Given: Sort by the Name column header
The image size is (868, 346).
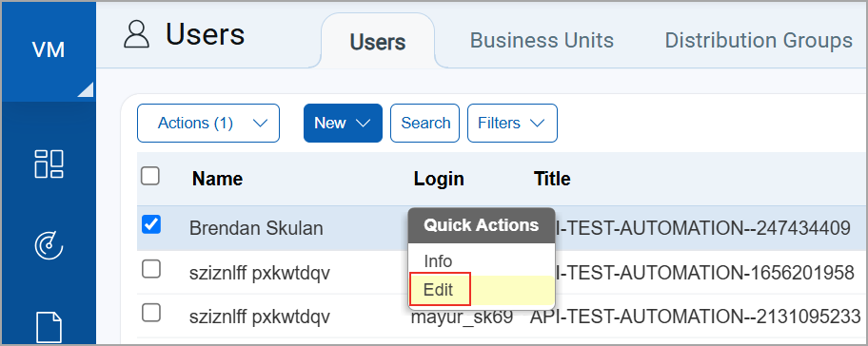Looking at the screenshot, I should (217, 179).
